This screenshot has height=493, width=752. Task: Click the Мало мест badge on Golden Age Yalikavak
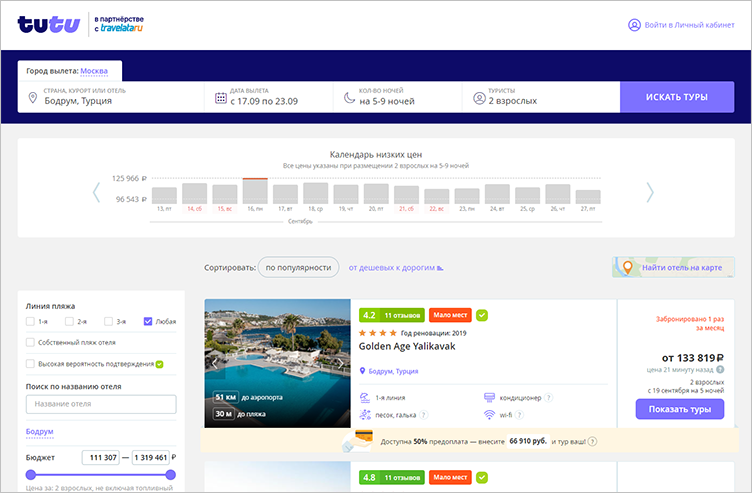(450, 315)
